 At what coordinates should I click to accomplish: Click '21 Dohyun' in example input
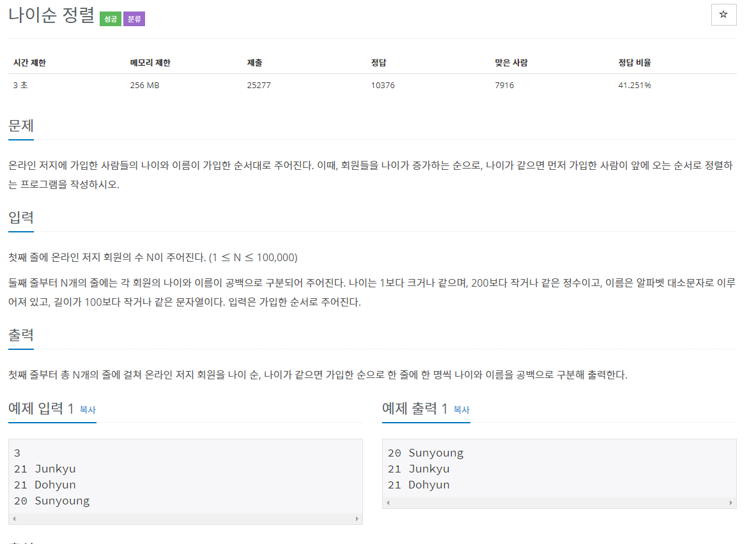[x=45, y=485]
